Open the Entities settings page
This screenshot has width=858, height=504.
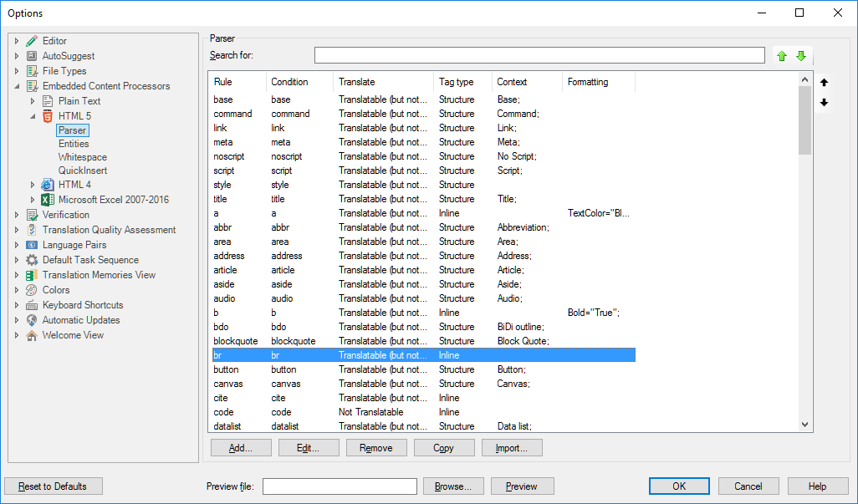click(74, 144)
